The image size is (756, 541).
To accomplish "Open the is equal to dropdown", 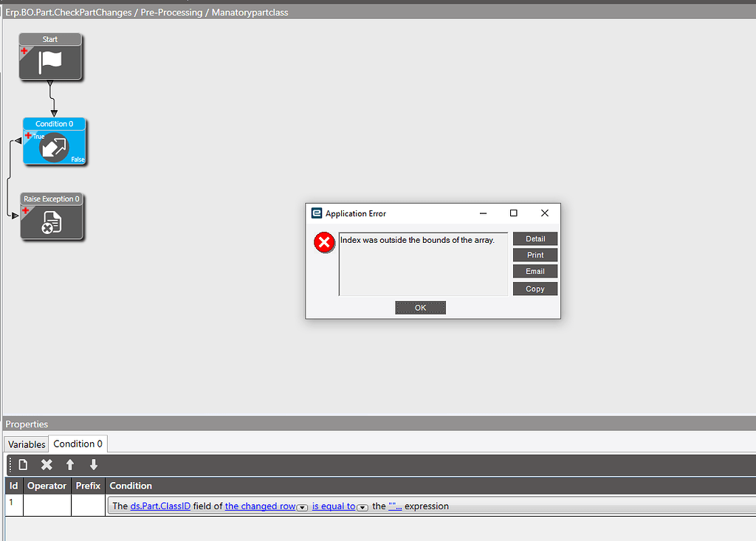I will tap(362, 507).
